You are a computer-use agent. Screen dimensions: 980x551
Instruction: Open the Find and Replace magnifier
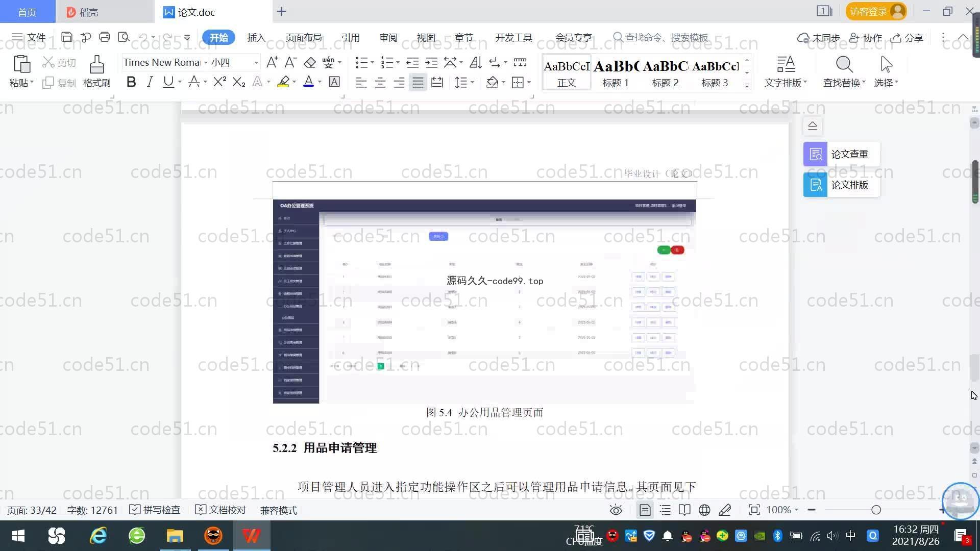coord(844,64)
